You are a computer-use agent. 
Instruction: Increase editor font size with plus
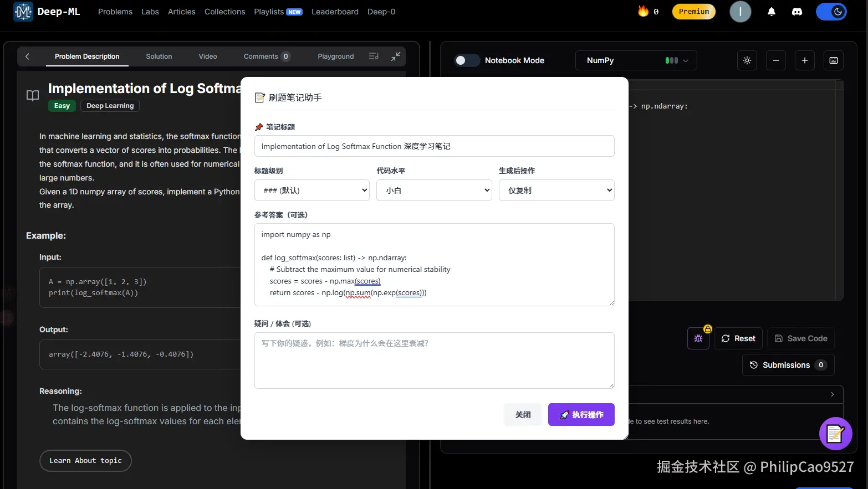point(805,60)
